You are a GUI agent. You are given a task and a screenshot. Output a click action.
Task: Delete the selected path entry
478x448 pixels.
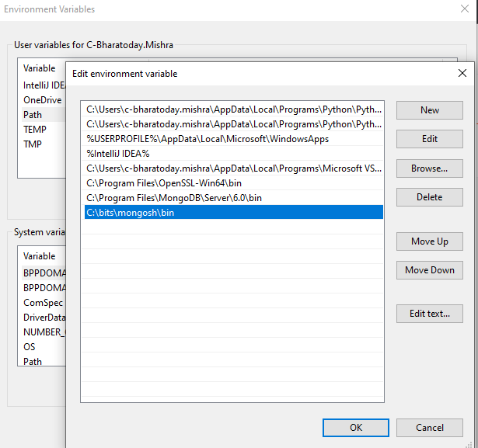click(430, 197)
